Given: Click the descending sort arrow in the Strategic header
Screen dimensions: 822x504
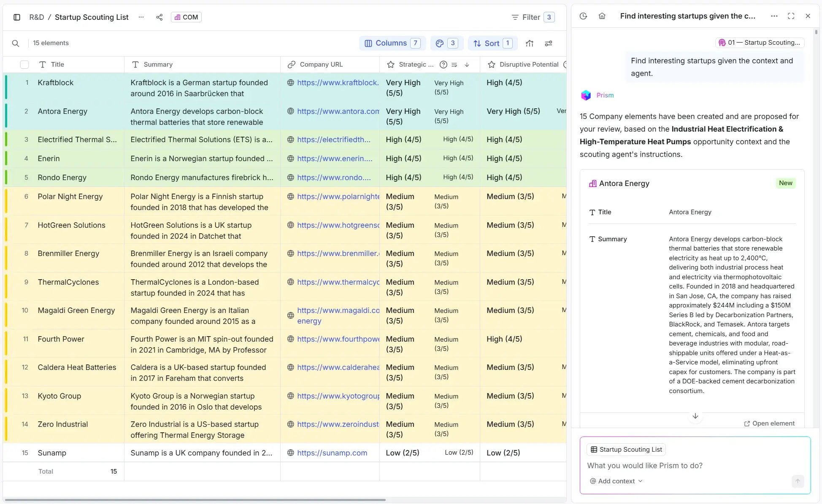Looking at the screenshot, I should tap(467, 65).
